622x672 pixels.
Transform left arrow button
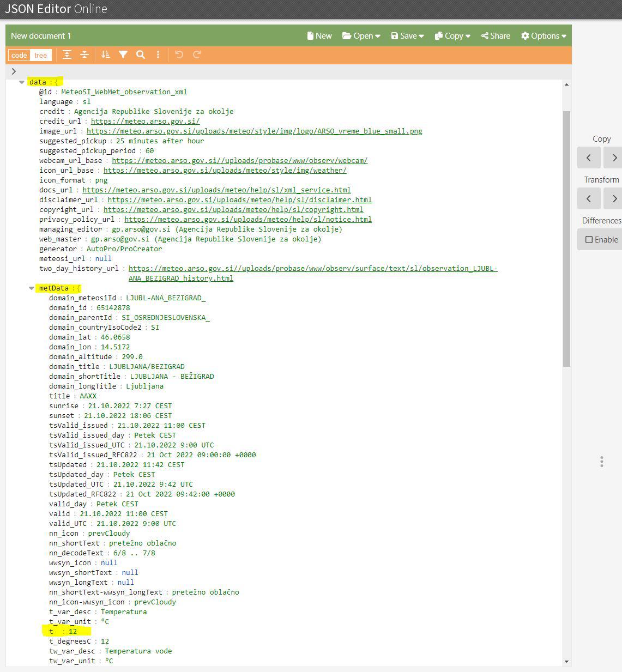[x=589, y=198]
